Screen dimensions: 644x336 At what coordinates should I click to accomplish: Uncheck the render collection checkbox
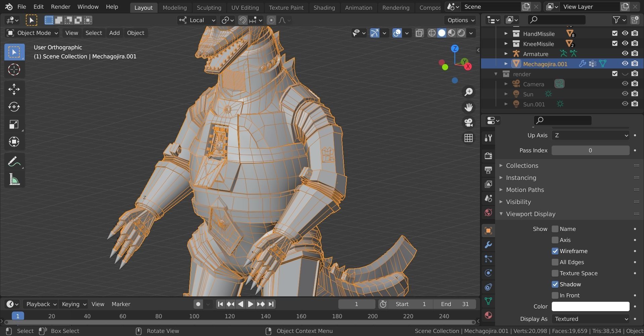pyautogui.click(x=614, y=74)
